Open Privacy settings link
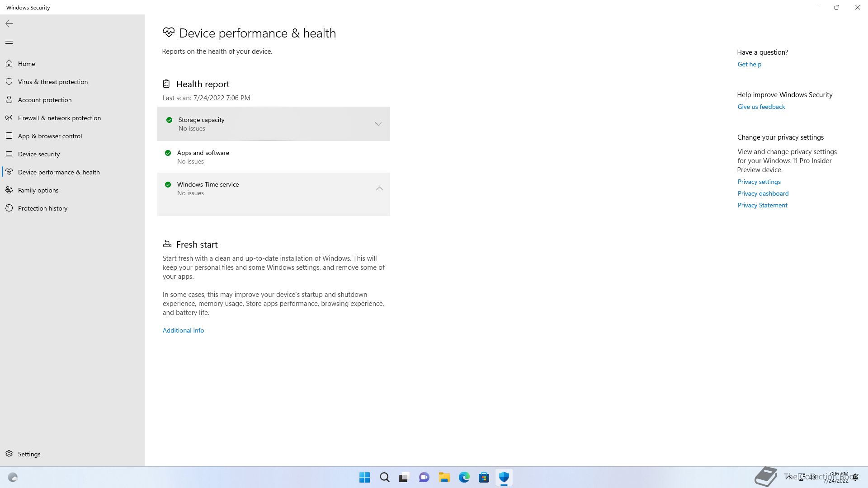 coord(759,182)
